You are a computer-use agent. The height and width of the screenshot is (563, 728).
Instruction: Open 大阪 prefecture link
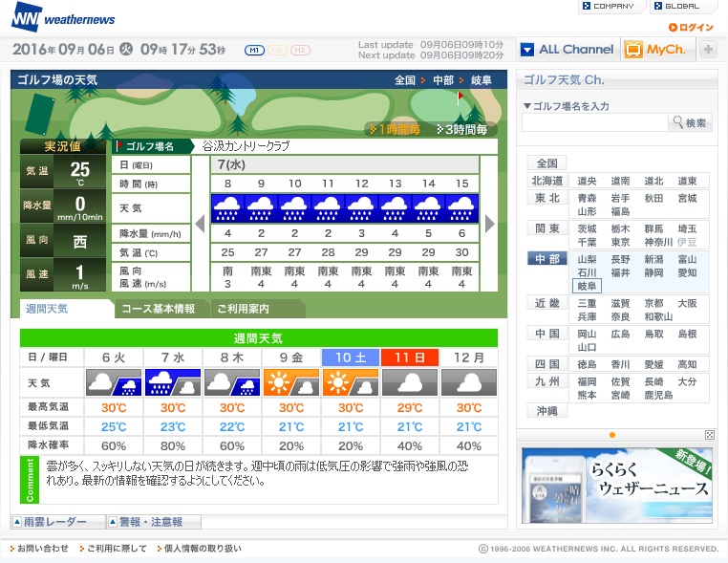pos(687,303)
